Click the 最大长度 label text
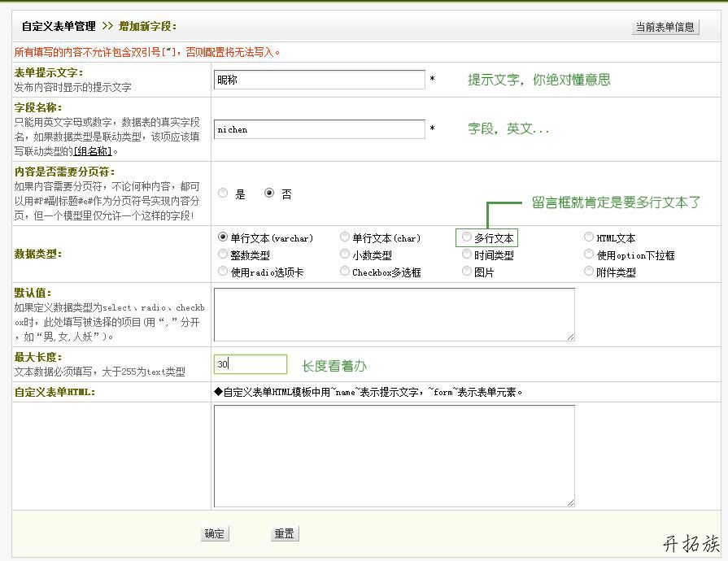The image size is (728, 561). (38, 357)
